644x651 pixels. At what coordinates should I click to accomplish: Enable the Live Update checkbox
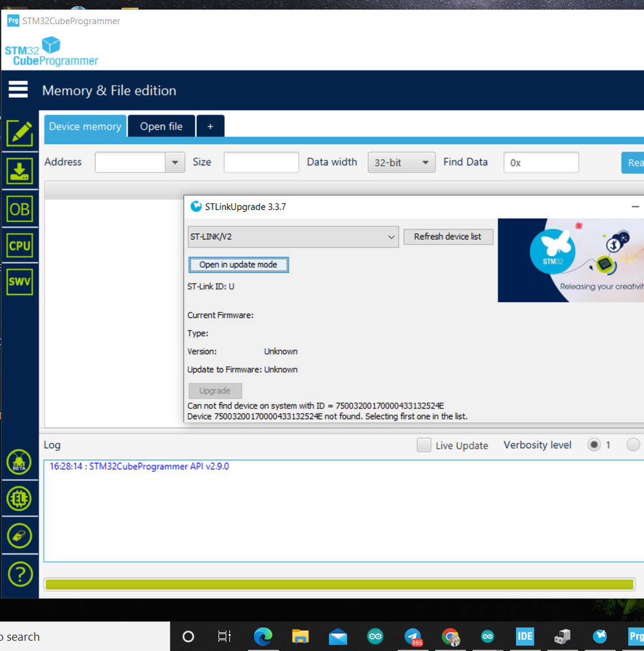pyautogui.click(x=424, y=445)
